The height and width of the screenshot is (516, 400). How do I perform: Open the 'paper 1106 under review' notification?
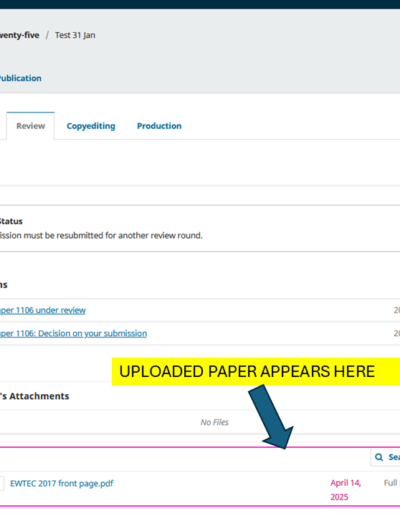43,310
